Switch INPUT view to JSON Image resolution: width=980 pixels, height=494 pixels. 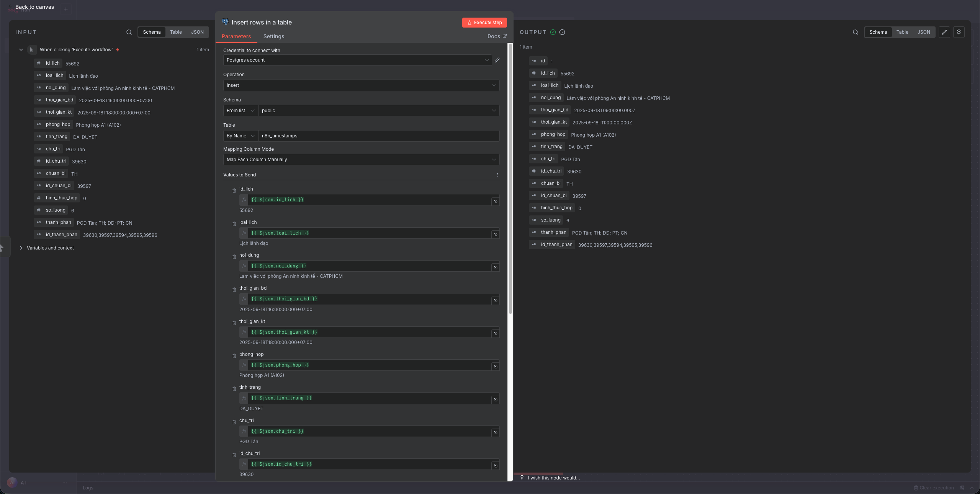coord(197,32)
